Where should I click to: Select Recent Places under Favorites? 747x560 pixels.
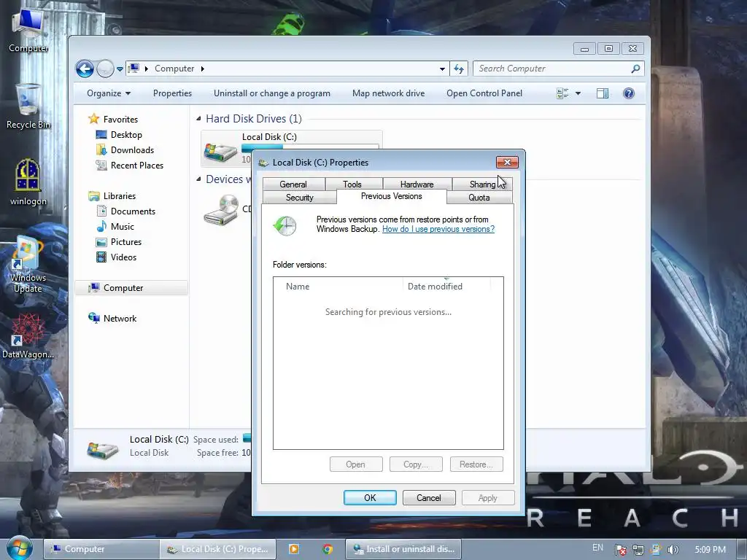click(130, 166)
